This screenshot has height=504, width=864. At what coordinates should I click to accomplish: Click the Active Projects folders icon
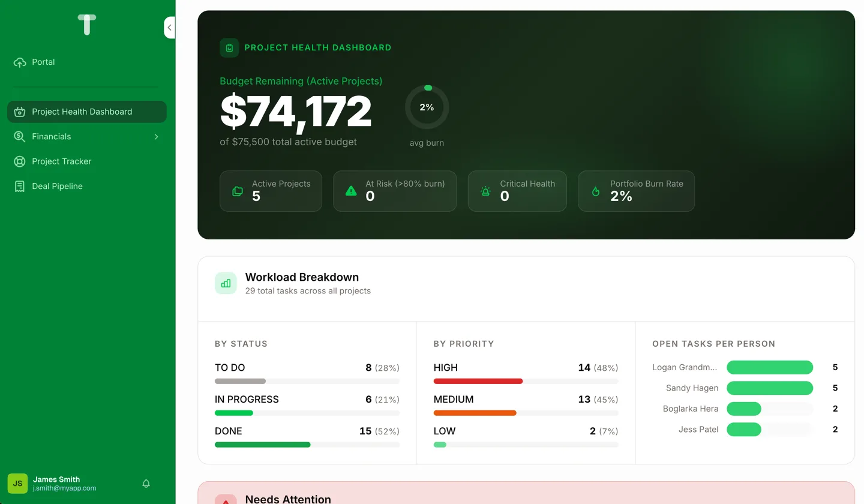(238, 191)
